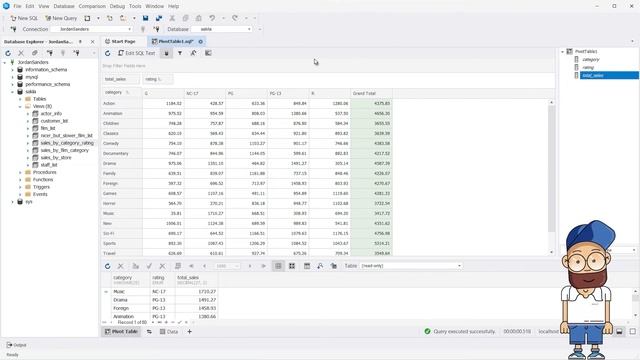
Task: Click the plus add view icon
Action: tap(189, 332)
